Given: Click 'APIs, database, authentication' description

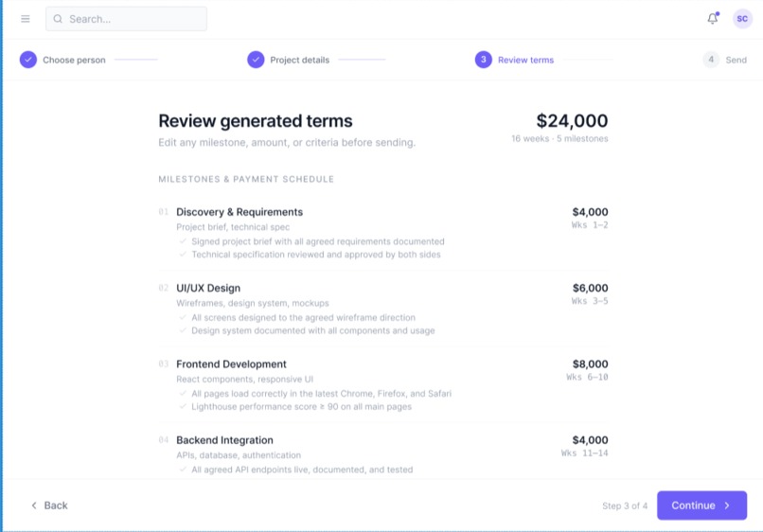Looking at the screenshot, I should click(239, 455).
